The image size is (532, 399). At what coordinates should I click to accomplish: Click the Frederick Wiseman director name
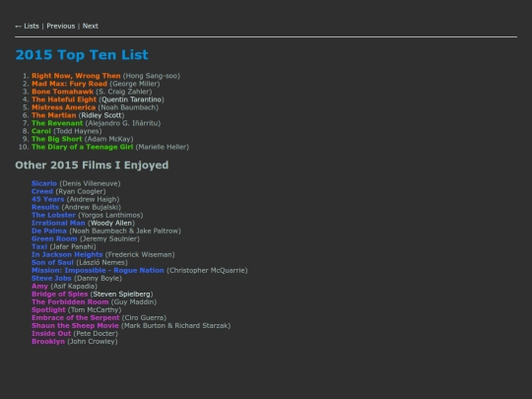140,254
